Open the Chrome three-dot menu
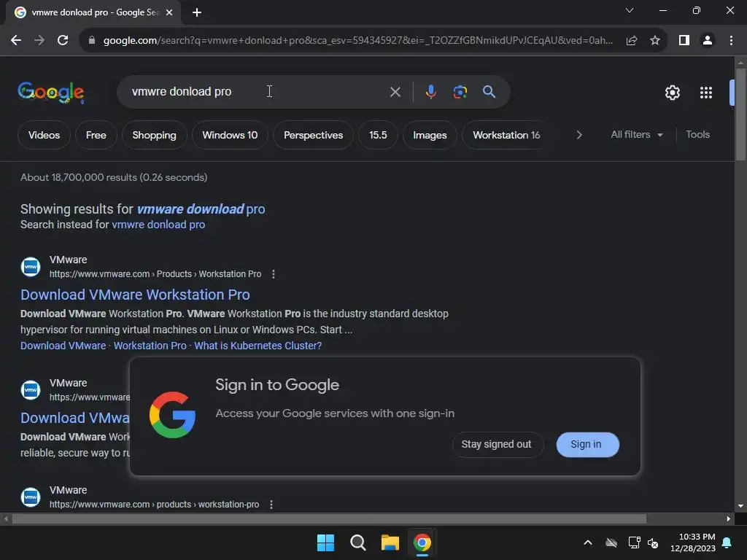Image resolution: width=747 pixels, height=560 pixels. coord(731,41)
